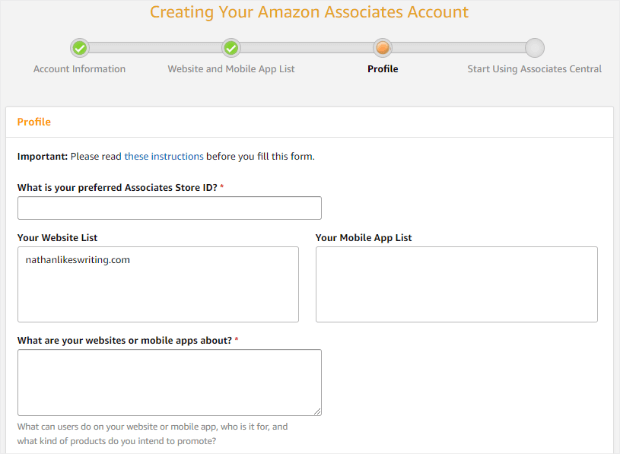The image size is (620, 454).
Task: Click the resize grip on the websites description box
Action: coord(318,411)
